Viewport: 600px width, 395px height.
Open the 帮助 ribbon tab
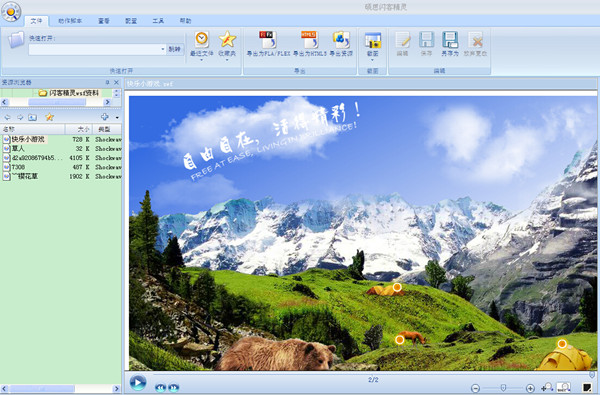pos(185,21)
